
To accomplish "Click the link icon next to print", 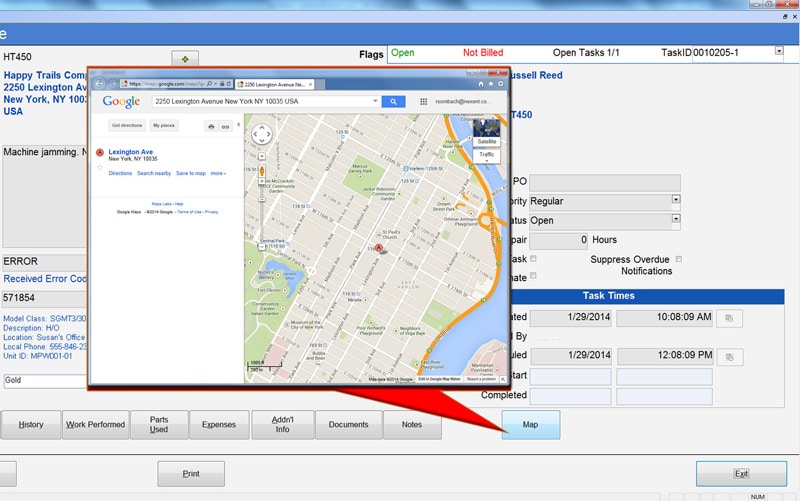I will [x=225, y=127].
